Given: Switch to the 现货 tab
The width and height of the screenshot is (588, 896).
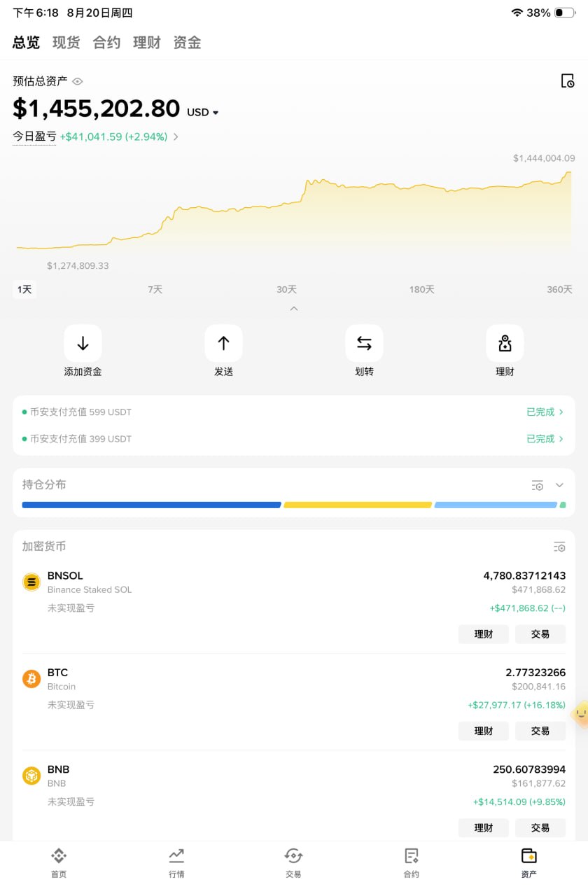Looking at the screenshot, I should (66, 43).
